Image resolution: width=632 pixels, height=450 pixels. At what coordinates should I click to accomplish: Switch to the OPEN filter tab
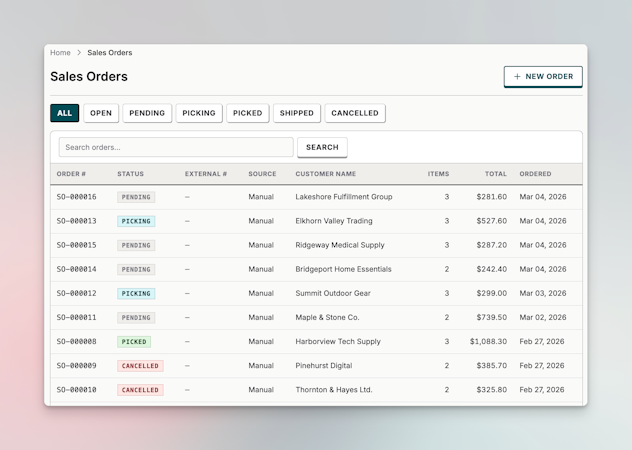101,113
